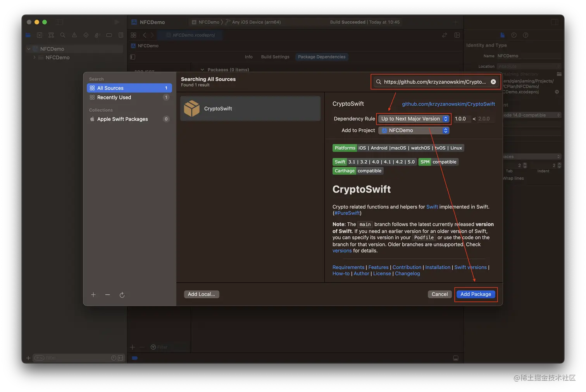This screenshot has width=586, height=392.
Task: Show the History inspector clock icon
Action: click(514, 35)
